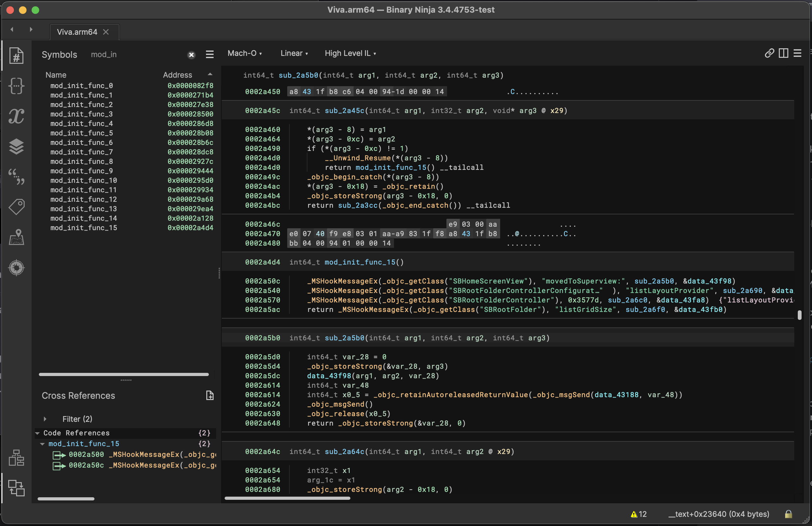The width and height of the screenshot is (812, 526).
Task: Click the back navigation arrow
Action: (x=12, y=29)
